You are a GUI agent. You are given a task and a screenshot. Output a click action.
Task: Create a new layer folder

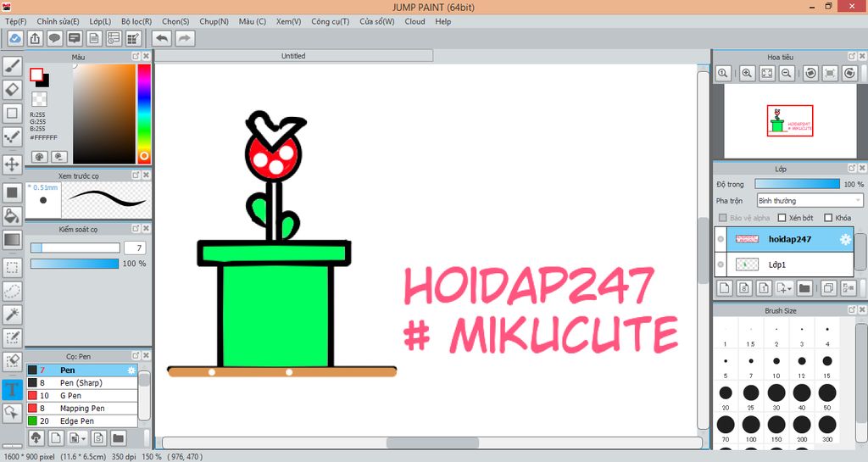[804, 287]
